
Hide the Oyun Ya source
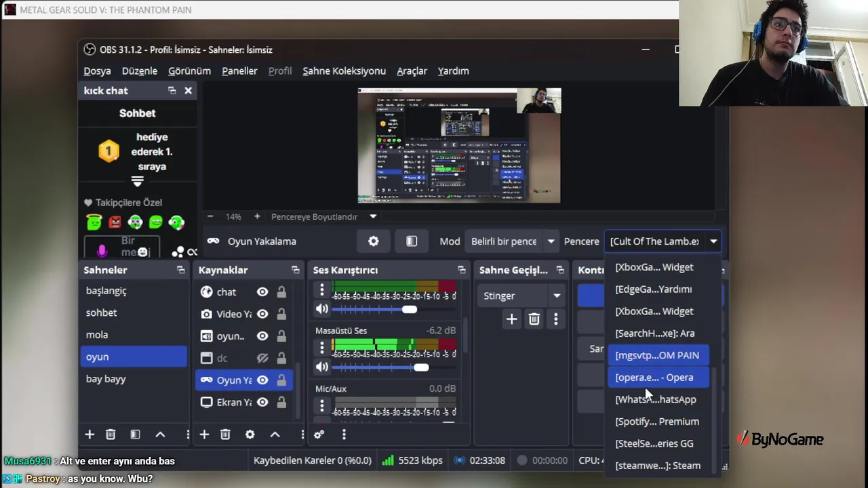click(262, 380)
